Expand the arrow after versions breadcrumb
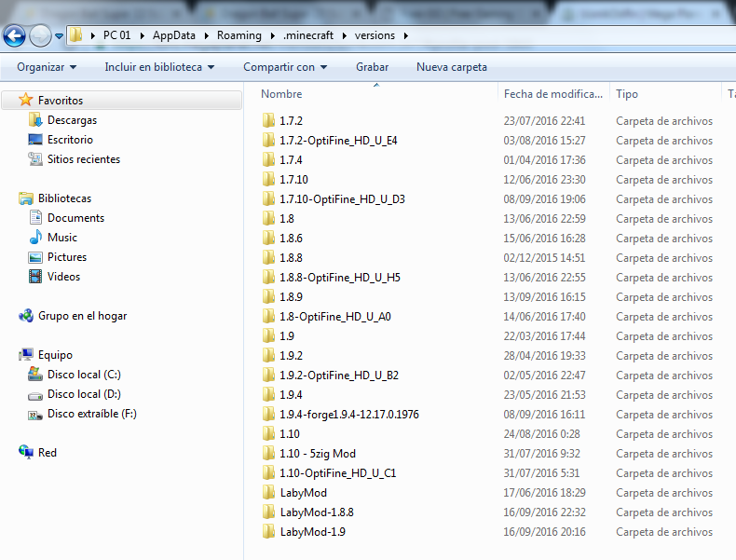The width and height of the screenshot is (736, 560). [406, 35]
